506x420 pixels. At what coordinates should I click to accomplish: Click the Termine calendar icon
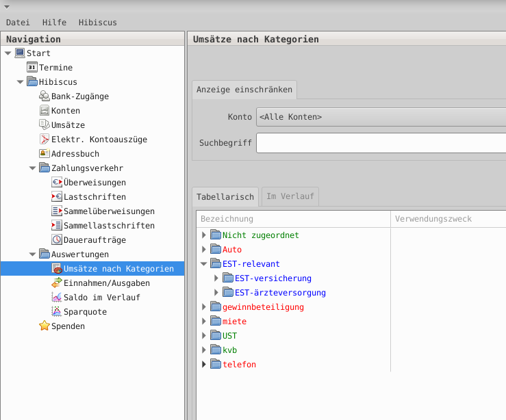pyautogui.click(x=32, y=68)
